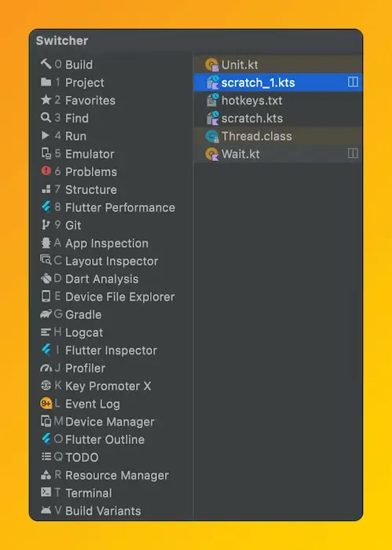
Task: Click the Build hammer icon
Action: click(46, 64)
